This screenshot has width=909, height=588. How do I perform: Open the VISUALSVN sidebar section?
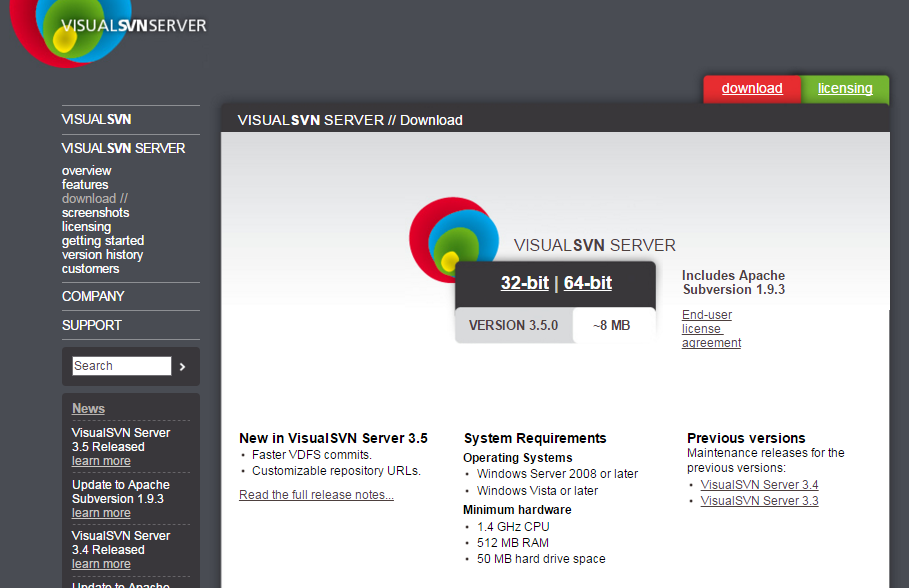pyautogui.click(x=97, y=119)
